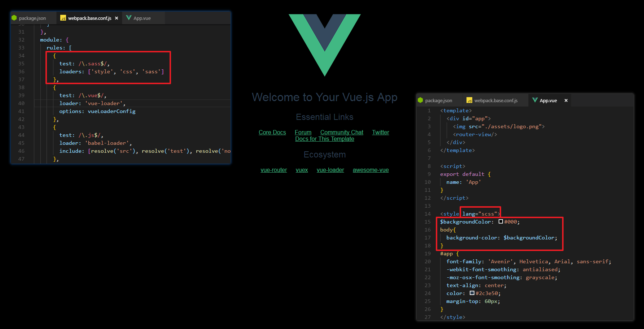Viewport: 644px width, 329px height.
Task: Open the App.vue tab in left editor
Action: [144, 18]
